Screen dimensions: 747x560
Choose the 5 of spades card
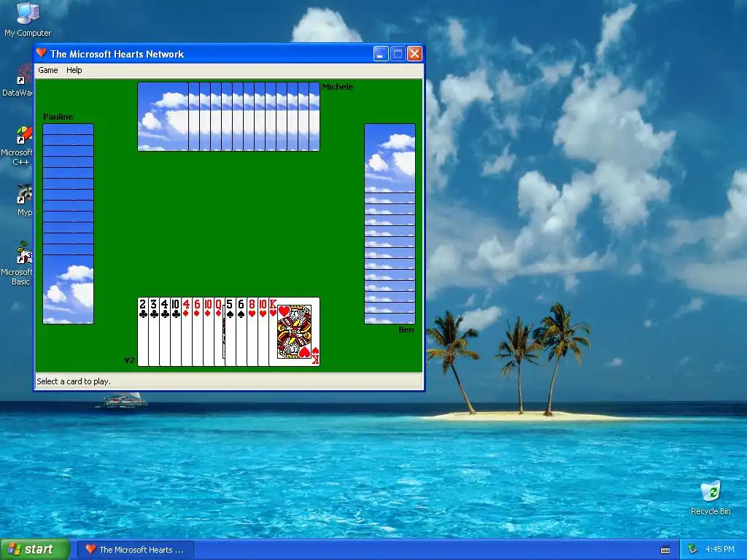click(230, 332)
